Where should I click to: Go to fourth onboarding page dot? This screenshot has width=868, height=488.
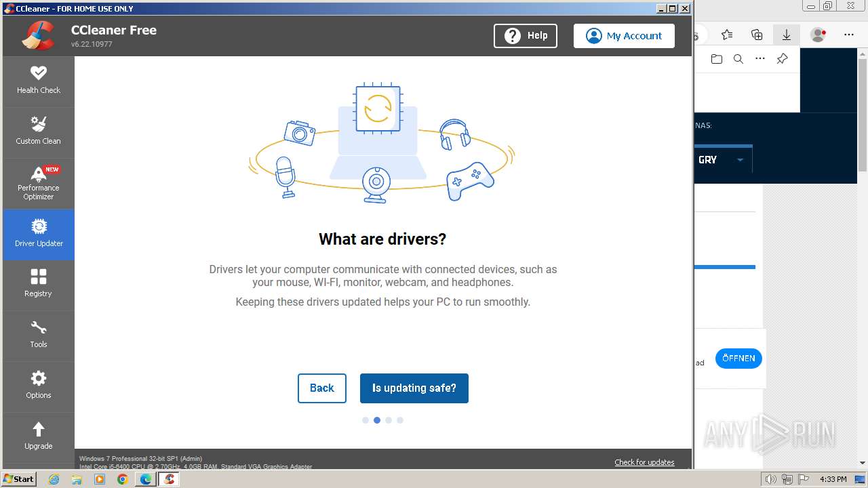tap(400, 420)
